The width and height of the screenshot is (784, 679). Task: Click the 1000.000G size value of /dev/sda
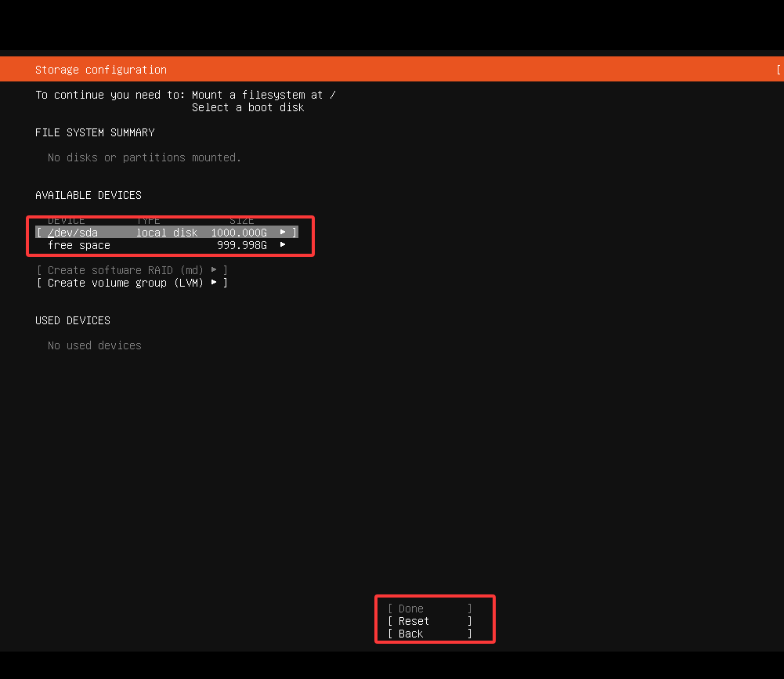pos(238,232)
